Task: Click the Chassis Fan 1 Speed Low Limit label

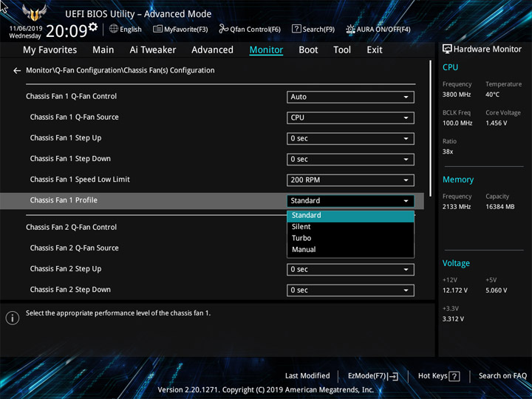Action: [80, 180]
